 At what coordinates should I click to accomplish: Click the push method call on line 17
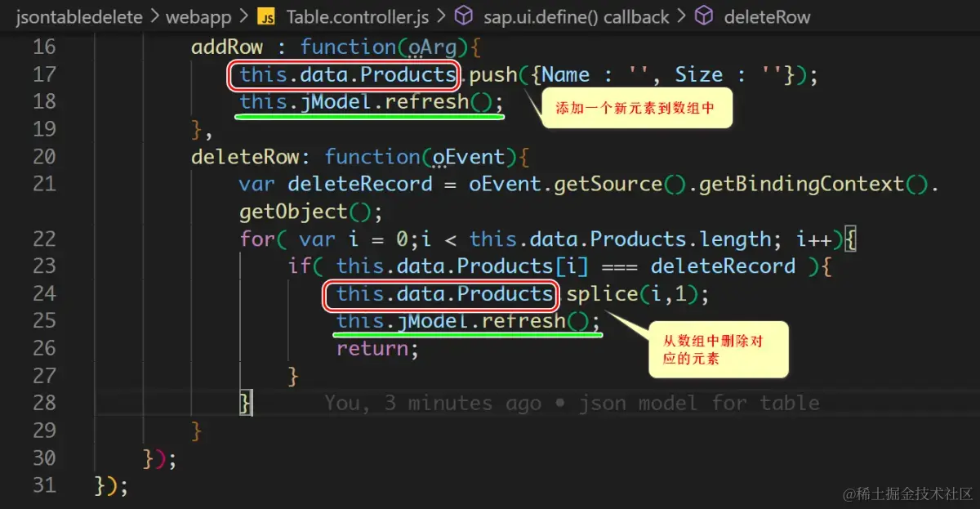(x=493, y=75)
